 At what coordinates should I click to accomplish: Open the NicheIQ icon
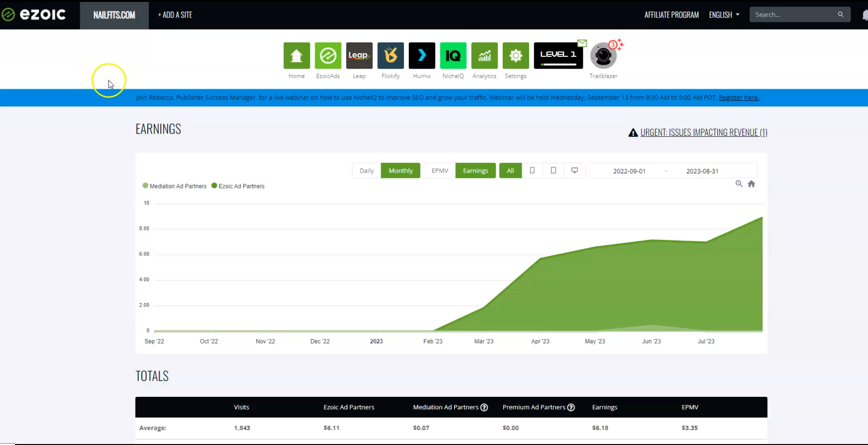[453, 55]
